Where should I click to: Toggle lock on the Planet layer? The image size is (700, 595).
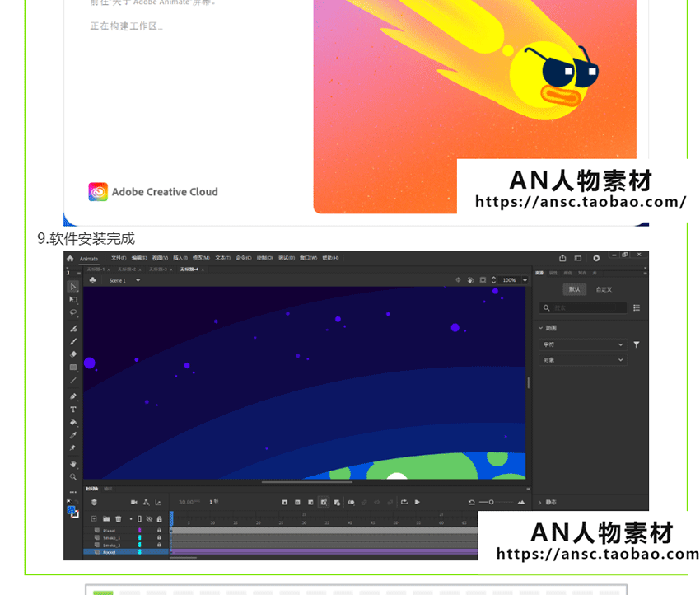tap(159, 530)
